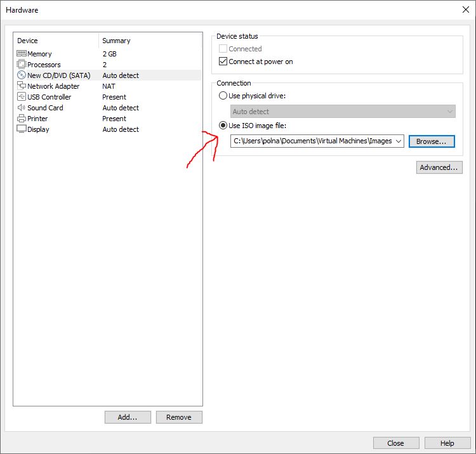Close the Hardware dialog via Close button
Screen dimensions: 476x454
click(x=396, y=443)
